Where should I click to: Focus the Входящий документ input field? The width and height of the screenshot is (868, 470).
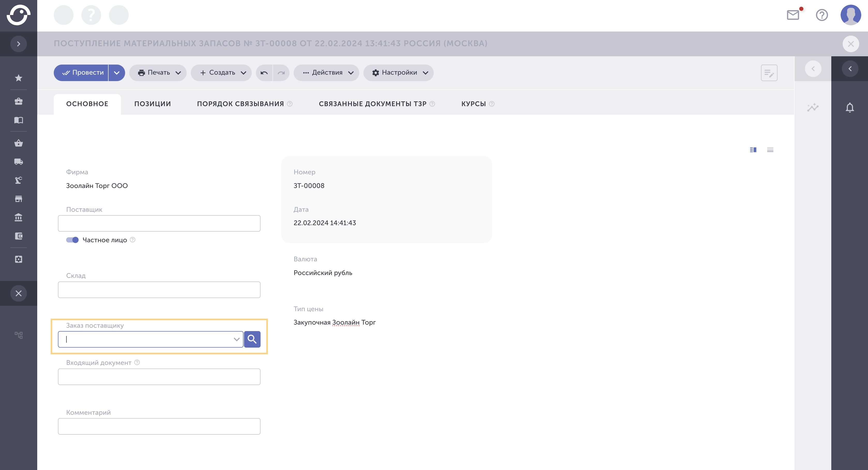(x=159, y=377)
